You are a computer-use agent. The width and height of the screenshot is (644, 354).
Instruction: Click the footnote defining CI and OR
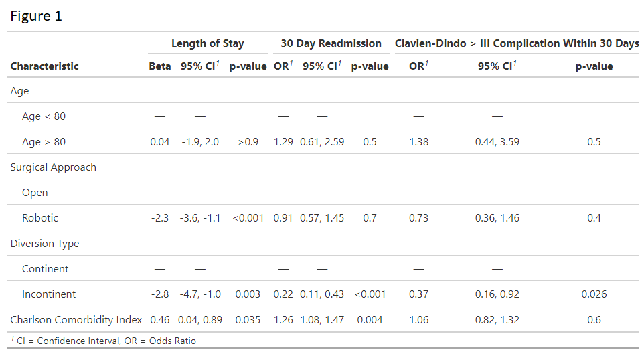(103, 341)
